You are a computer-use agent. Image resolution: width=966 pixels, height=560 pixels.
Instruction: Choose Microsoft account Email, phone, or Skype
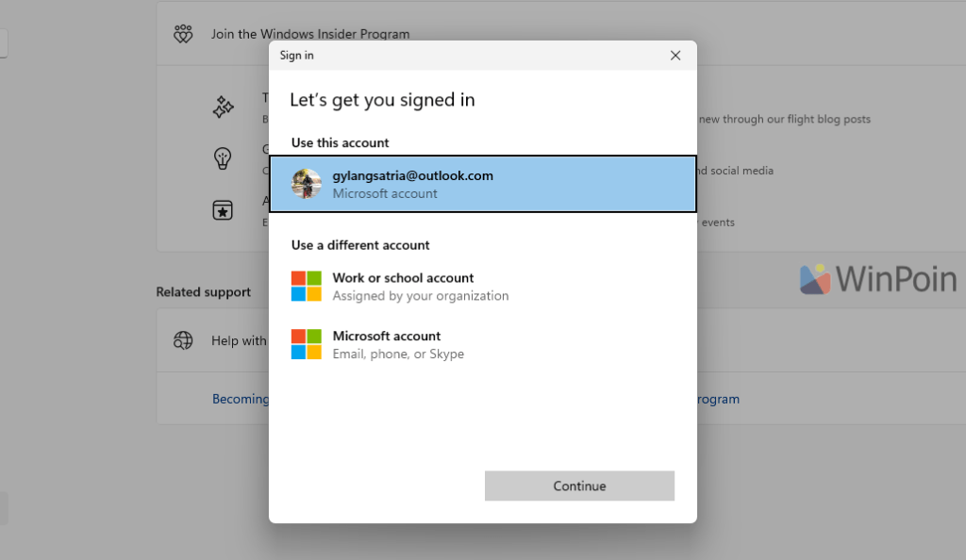[x=482, y=344]
